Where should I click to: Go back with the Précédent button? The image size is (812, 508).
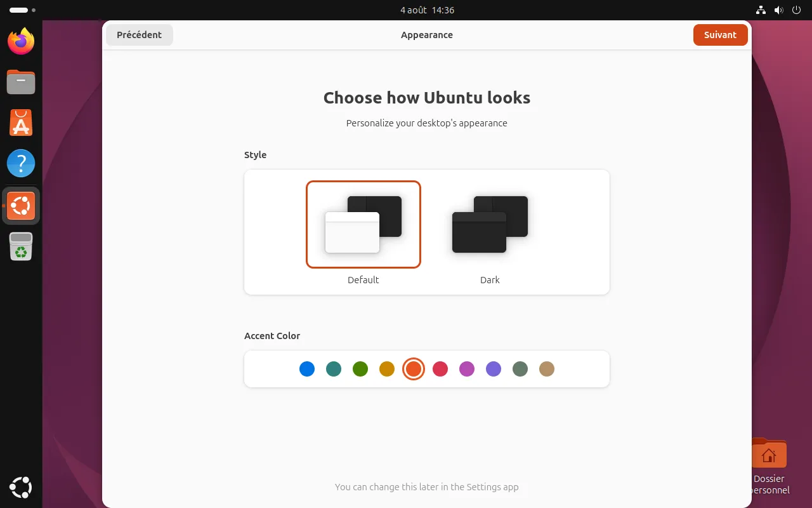tap(140, 35)
